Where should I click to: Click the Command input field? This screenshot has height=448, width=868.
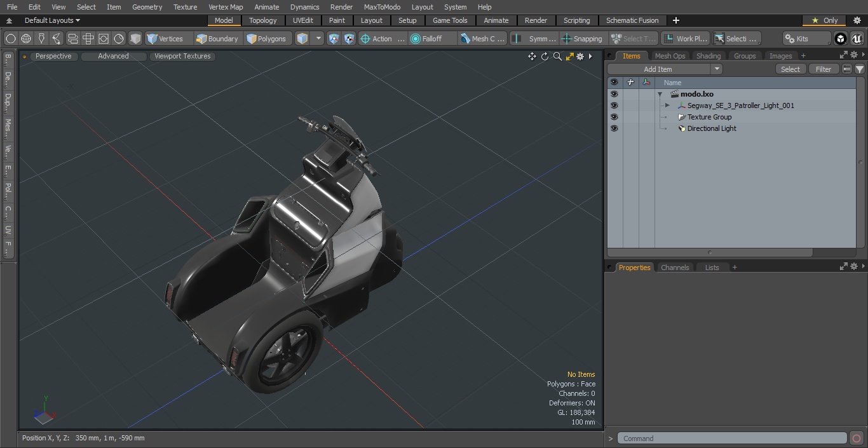732,438
